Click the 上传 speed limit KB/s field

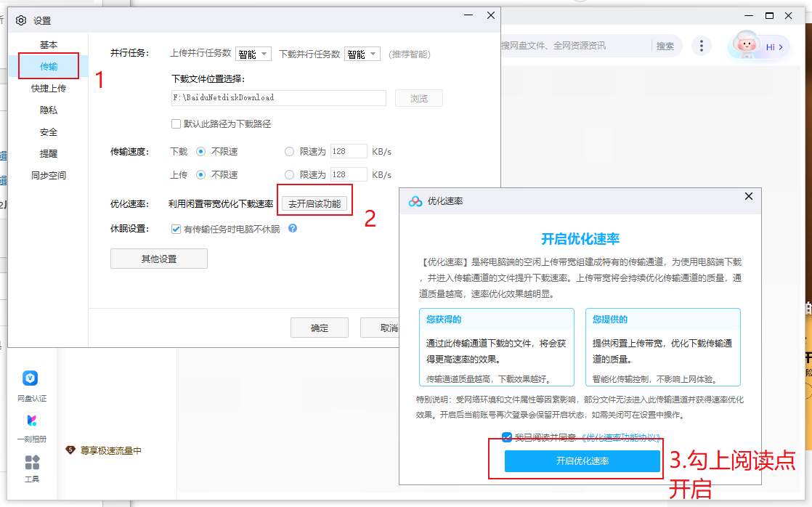[x=349, y=174]
